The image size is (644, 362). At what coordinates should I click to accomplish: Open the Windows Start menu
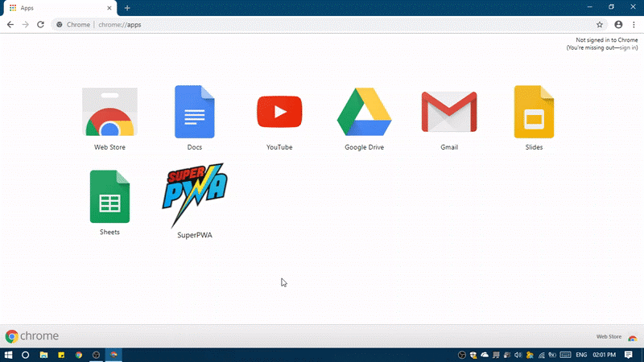point(8,355)
